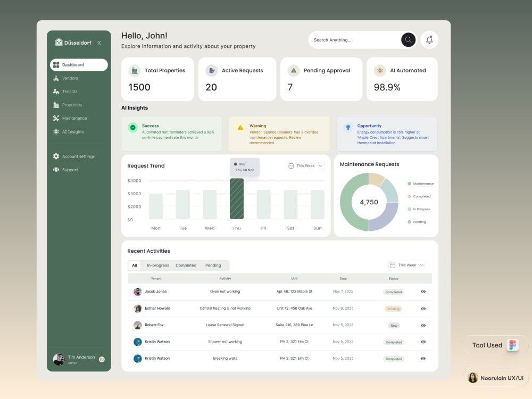This screenshot has width=532, height=399.
Task: Click the Maintenance legend green dot
Action: (409, 184)
